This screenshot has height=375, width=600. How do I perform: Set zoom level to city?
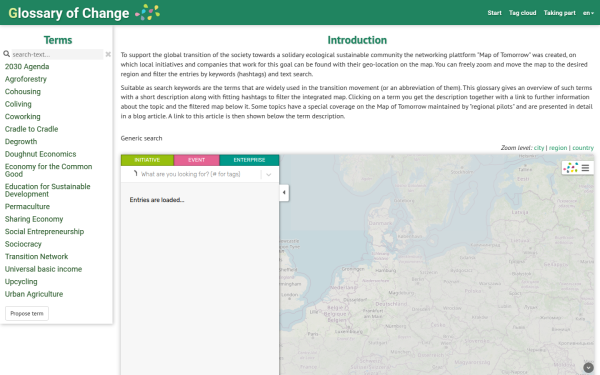point(539,148)
